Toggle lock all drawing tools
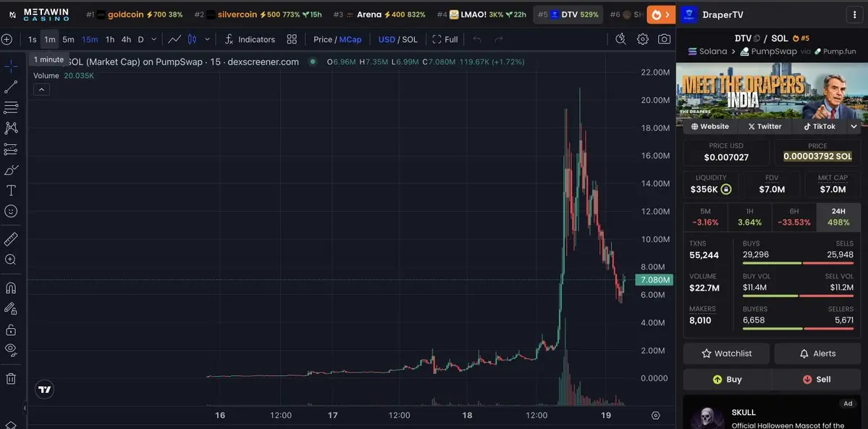This screenshot has width=868, height=429. click(x=11, y=329)
